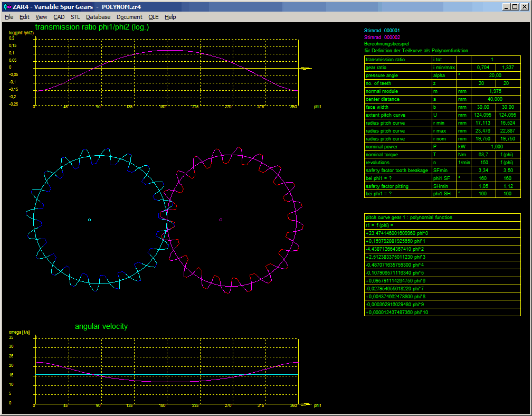Select the STL menu
This screenshot has height=416, width=532.
click(x=75, y=17)
